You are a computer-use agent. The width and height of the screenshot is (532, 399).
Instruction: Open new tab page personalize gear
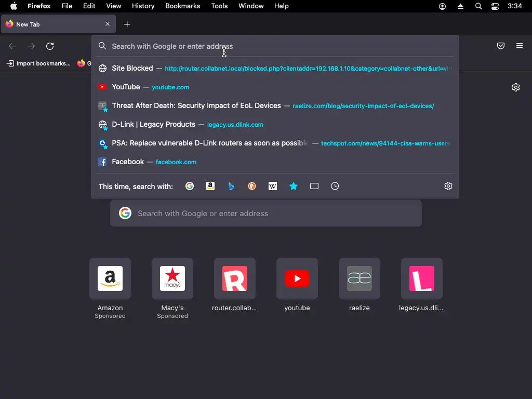[516, 87]
